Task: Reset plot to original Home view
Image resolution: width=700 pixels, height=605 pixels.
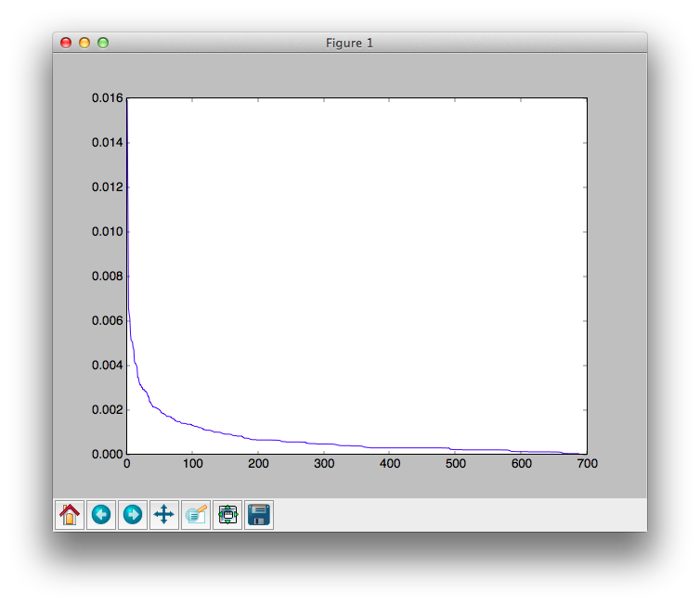Action: click(x=70, y=515)
